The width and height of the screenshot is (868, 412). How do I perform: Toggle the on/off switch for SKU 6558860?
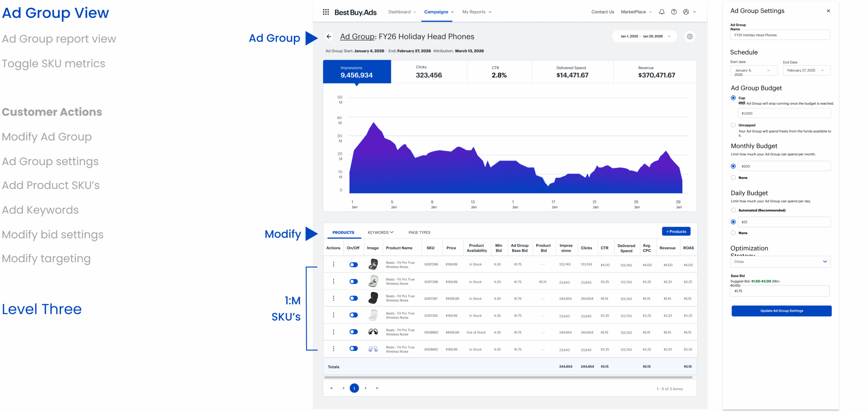click(x=354, y=332)
